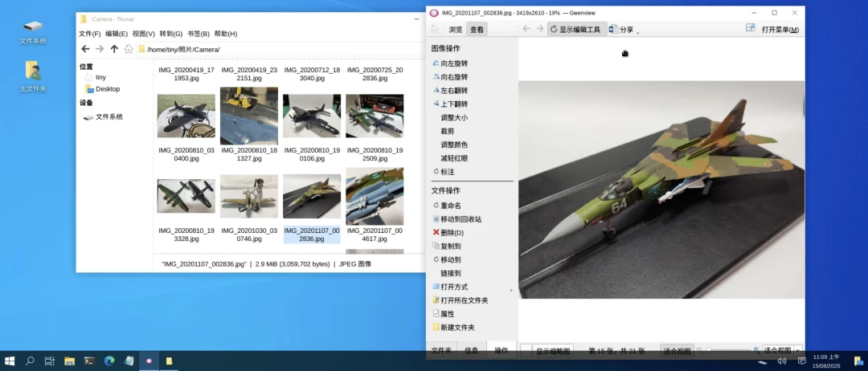Toggle the 显示缩略图 thumbnail bar button
Image resolution: width=868 pixels, height=371 pixels.
pyautogui.click(x=551, y=351)
